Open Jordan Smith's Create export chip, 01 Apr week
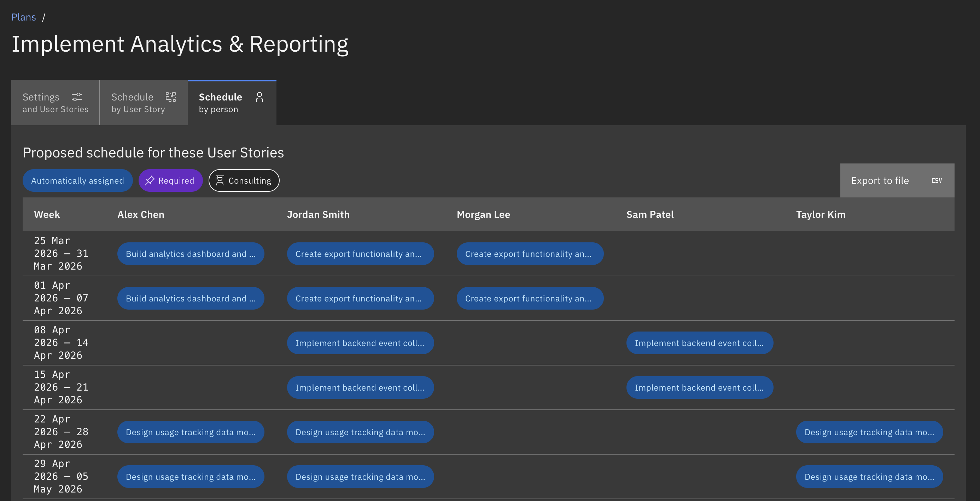 click(361, 299)
